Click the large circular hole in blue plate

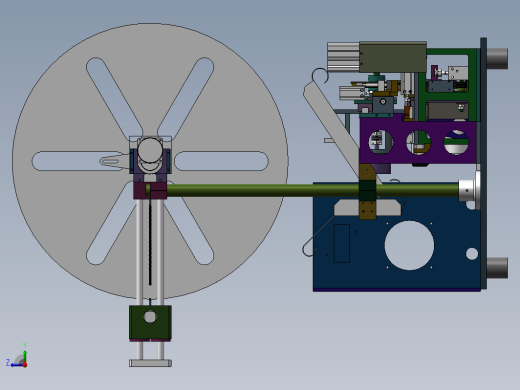pyautogui.click(x=409, y=245)
